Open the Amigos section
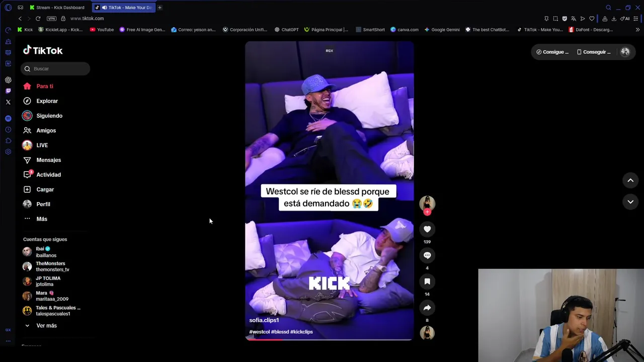The width and height of the screenshot is (644, 362). pos(40,131)
